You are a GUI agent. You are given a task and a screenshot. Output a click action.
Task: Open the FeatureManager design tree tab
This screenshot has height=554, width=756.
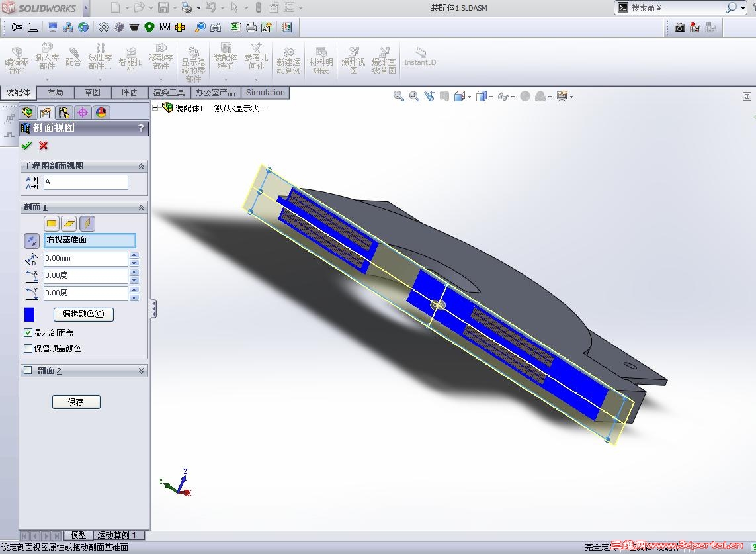pyautogui.click(x=28, y=113)
